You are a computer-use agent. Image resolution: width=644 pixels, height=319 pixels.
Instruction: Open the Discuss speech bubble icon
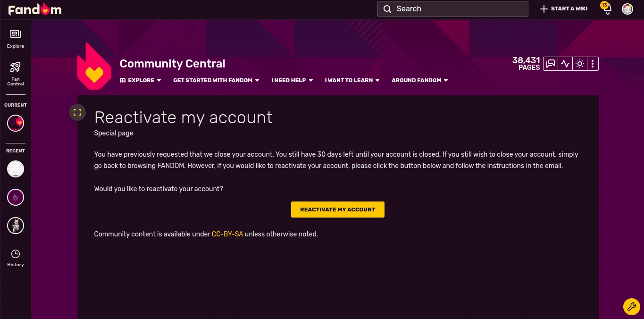(x=550, y=64)
